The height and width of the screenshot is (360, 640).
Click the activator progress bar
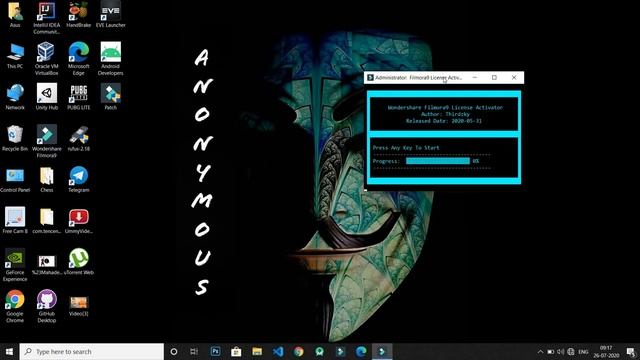pos(438,161)
